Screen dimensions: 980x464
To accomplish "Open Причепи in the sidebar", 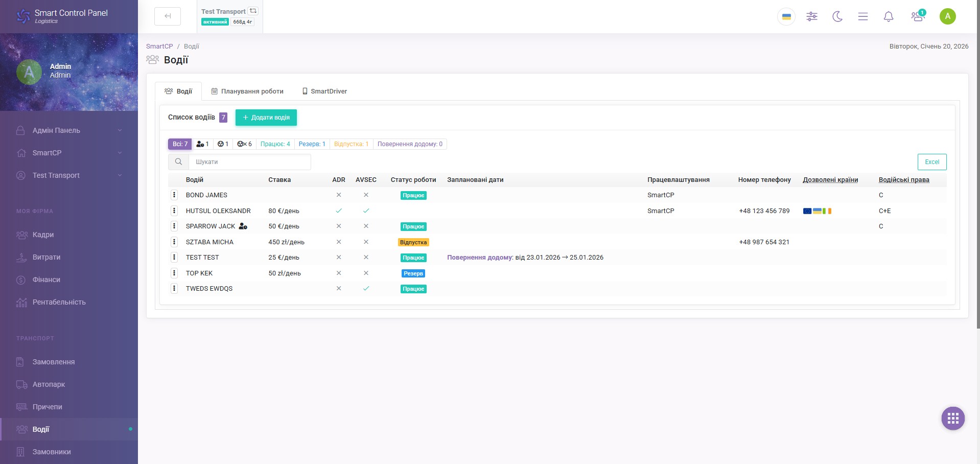I will [x=69, y=407].
